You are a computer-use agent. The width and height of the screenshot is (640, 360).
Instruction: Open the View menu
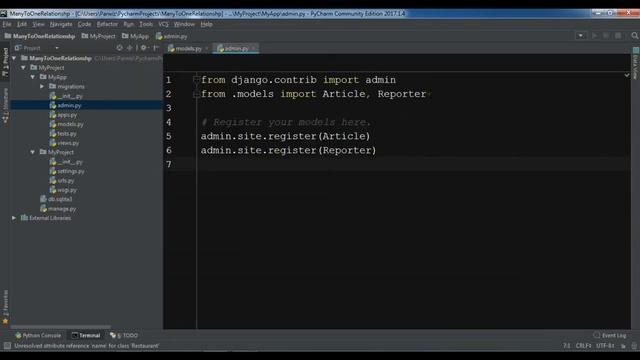pos(38,24)
